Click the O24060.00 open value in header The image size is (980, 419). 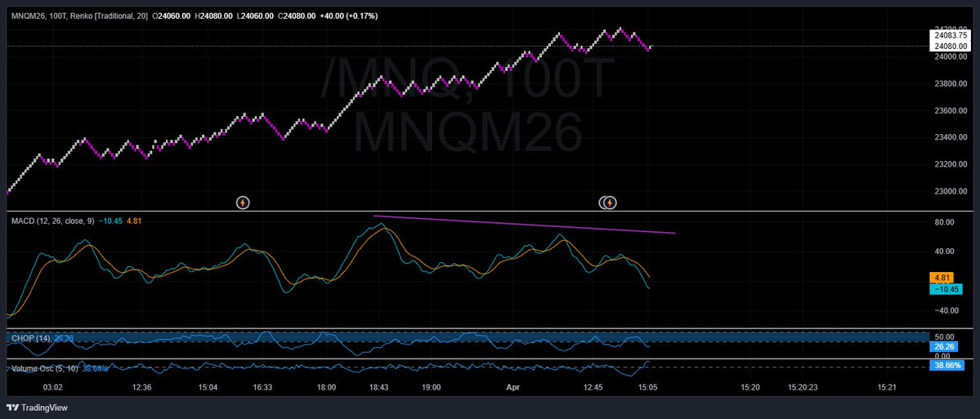coord(173,16)
